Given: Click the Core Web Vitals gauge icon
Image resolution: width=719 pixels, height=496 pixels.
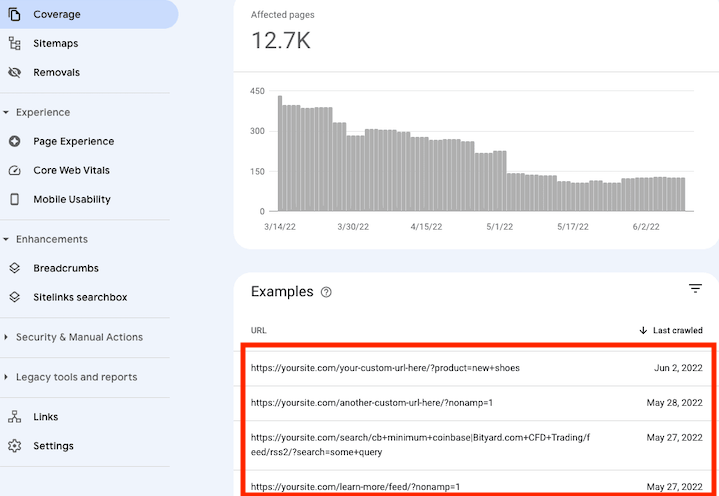Looking at the screenshot, I should coord(14,170).
